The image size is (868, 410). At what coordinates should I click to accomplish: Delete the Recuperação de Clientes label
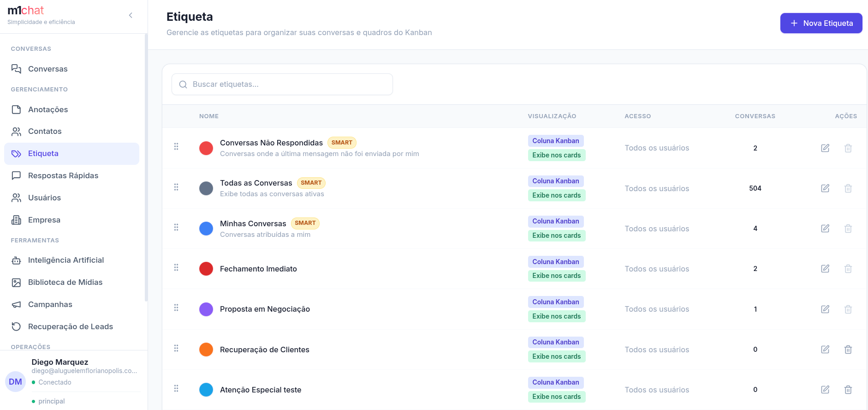coord(848,350)
